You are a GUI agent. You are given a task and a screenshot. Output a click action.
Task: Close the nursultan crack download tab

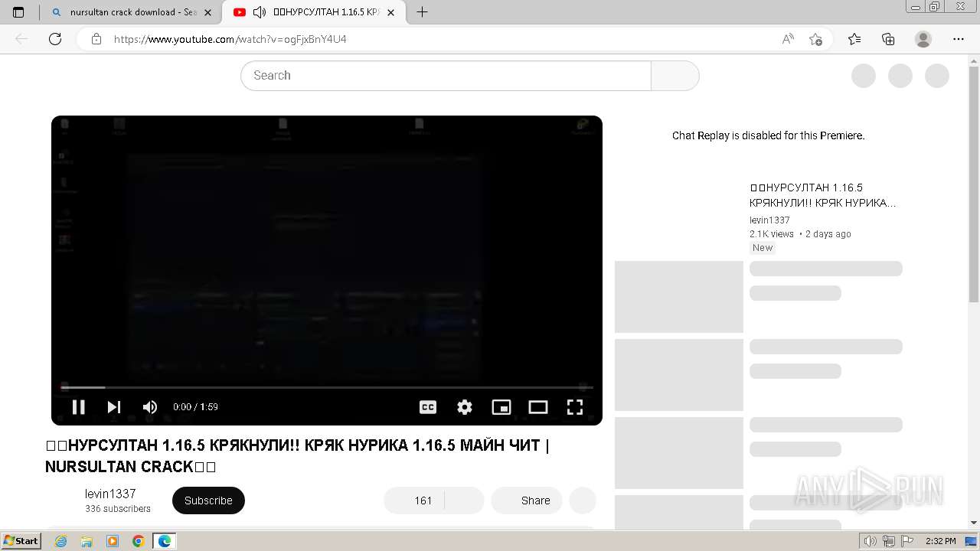207,12
